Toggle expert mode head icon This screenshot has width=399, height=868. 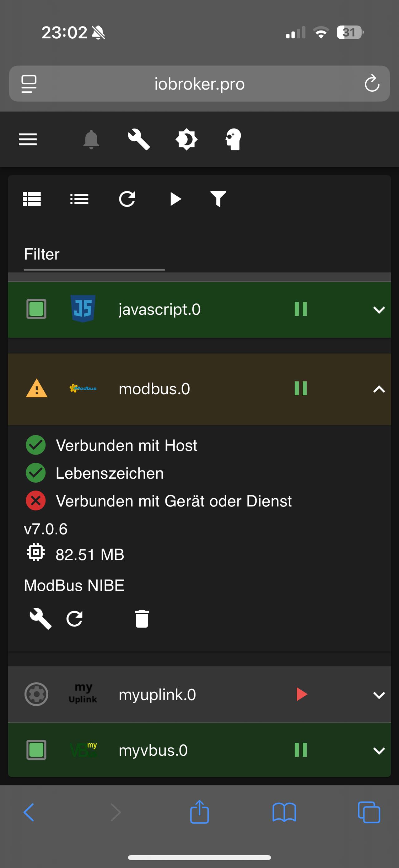[x=233, y=139]
